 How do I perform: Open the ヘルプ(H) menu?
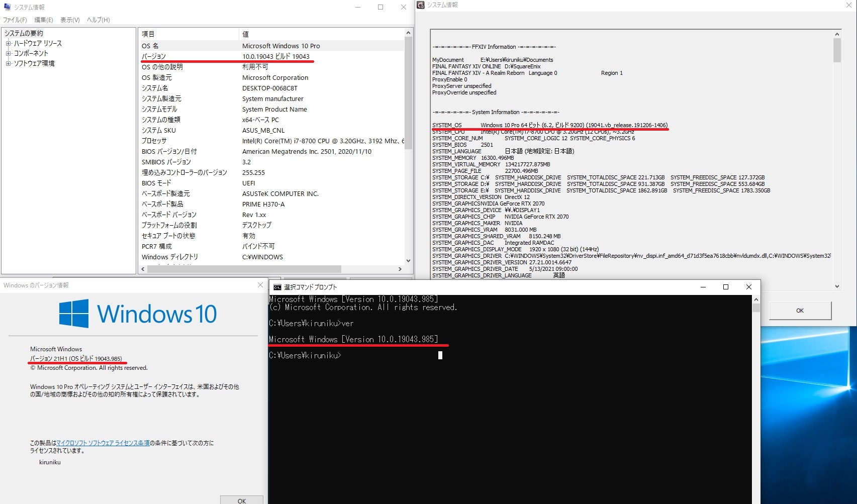(x=98, y=20)
